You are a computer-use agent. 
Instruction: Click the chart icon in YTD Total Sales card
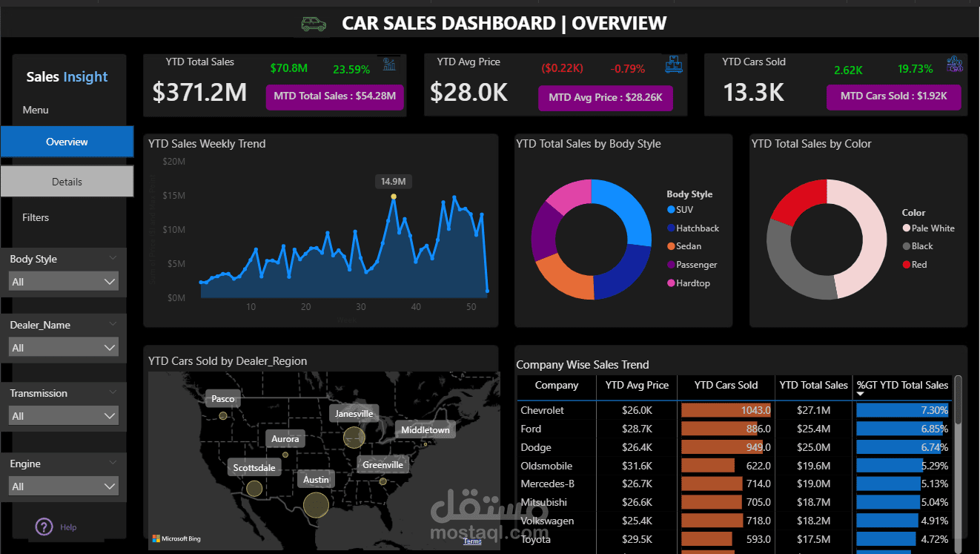coord(389,65)
